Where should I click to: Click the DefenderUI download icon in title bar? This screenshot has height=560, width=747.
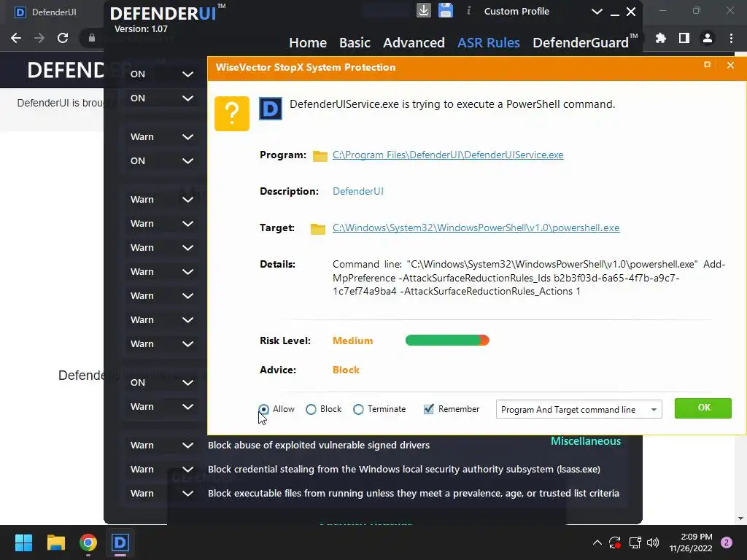(x=424, y=10)
